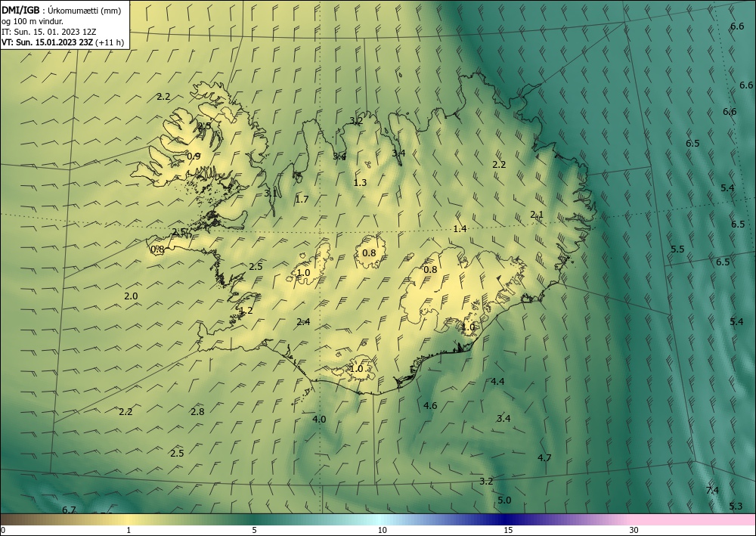Click the 2.4 precipitation value

303,322
